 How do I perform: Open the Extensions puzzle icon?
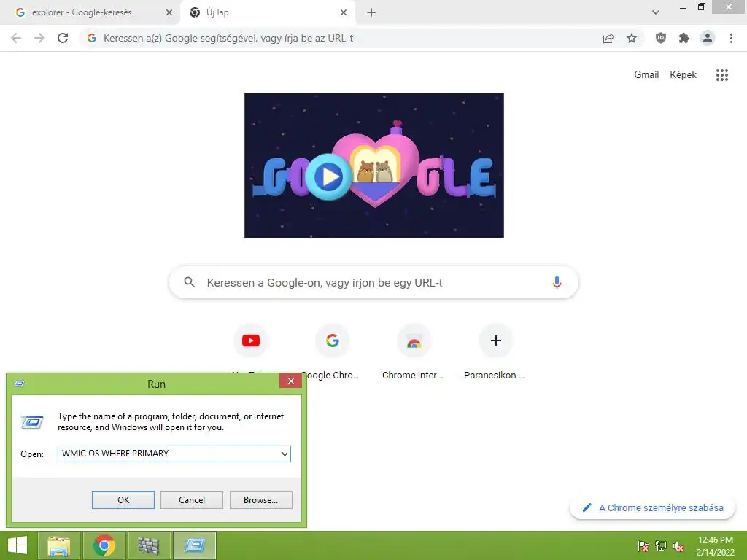click(x=684, y=38)
